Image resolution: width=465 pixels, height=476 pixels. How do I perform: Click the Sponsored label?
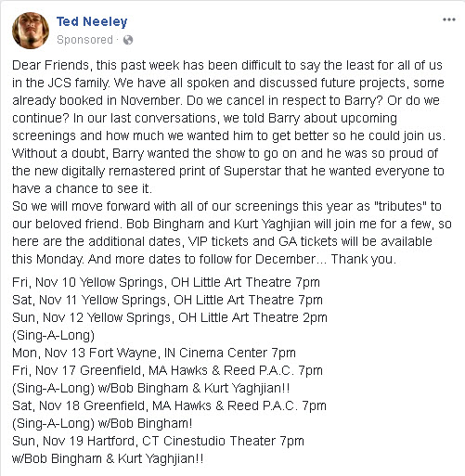[x=84, y=40]
